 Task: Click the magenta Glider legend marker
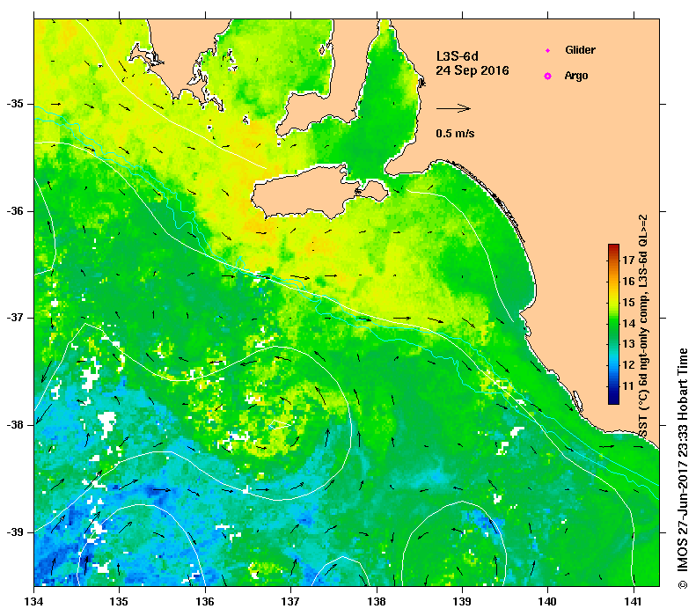coord(548,50)
